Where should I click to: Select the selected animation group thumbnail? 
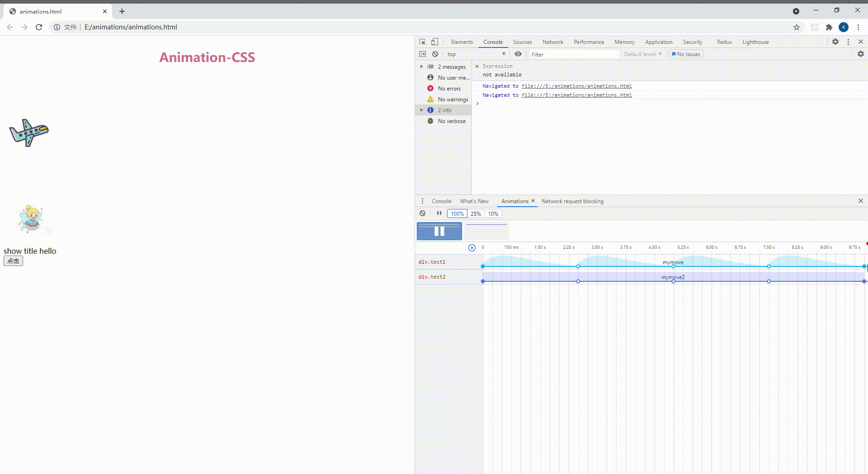click(439, 231)
